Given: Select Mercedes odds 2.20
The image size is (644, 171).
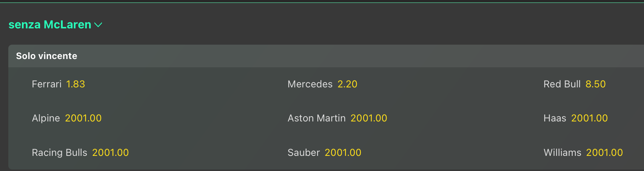Looking at the screenshot, I should click(x=347, y=84).
